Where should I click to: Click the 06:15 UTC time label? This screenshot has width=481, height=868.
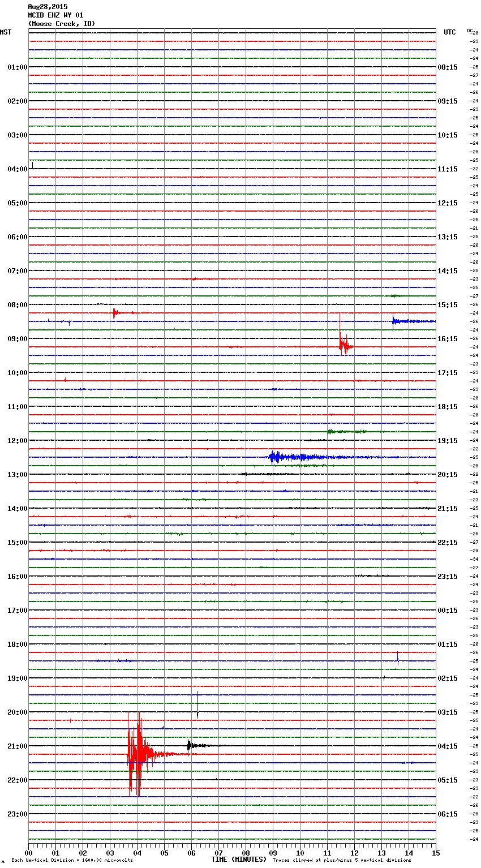(x=448, y=814)
